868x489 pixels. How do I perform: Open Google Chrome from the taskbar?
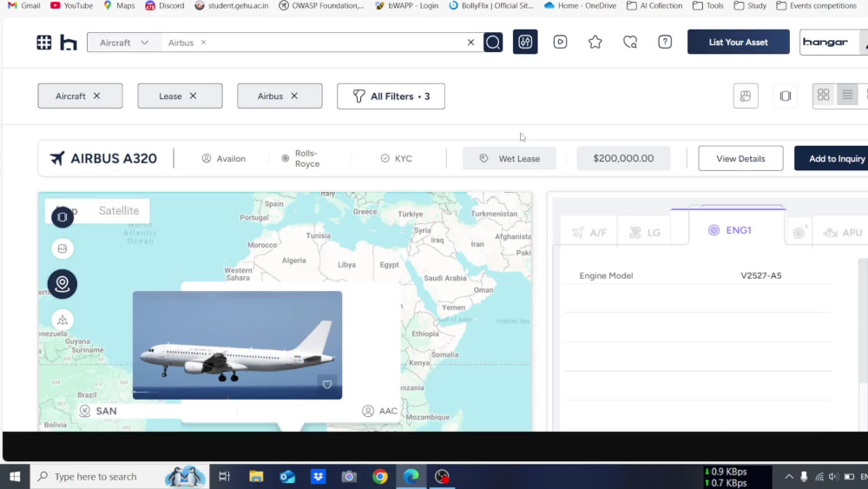[x=380, y=476]
